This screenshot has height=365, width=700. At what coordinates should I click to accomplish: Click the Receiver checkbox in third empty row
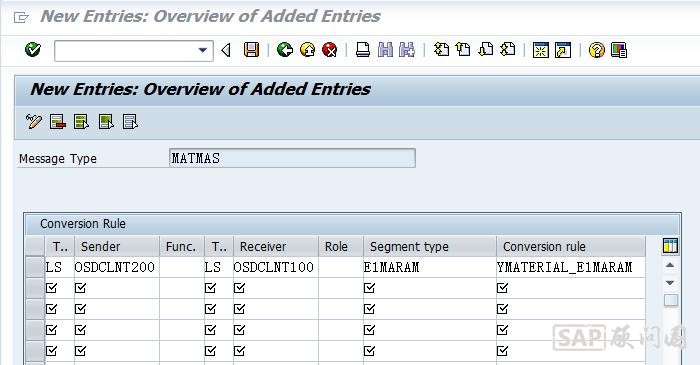click(x=239, y=330)
